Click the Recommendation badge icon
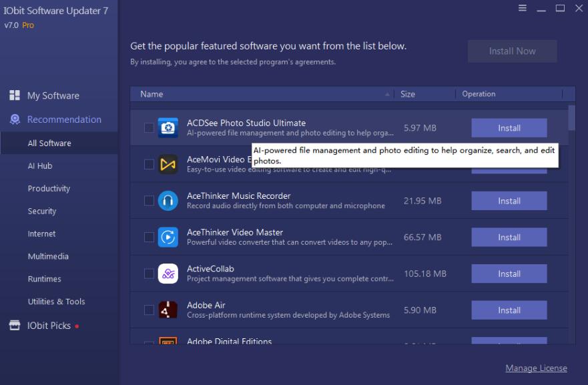This screenshot has width=588, height=385. 15,119
